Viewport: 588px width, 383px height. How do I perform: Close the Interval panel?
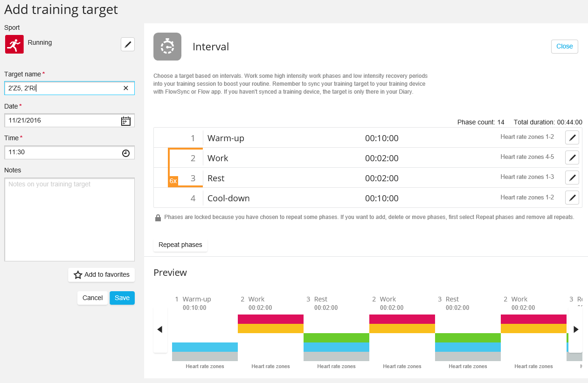565,47
